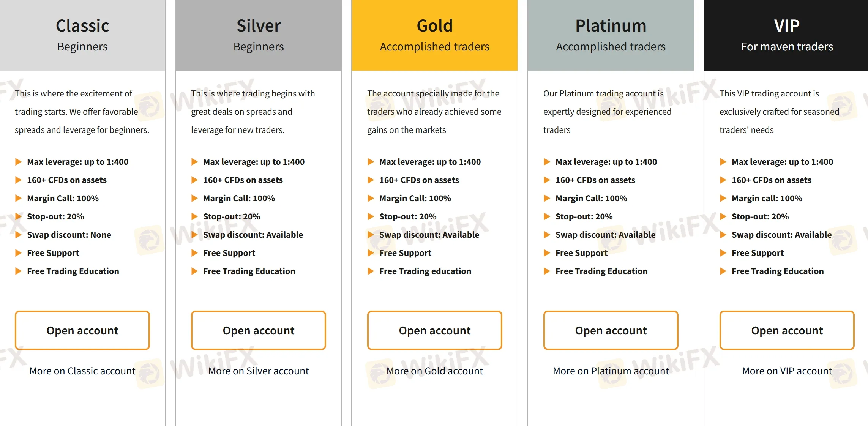Click Swap discount: None under Classic

click(x=69, y=235)
